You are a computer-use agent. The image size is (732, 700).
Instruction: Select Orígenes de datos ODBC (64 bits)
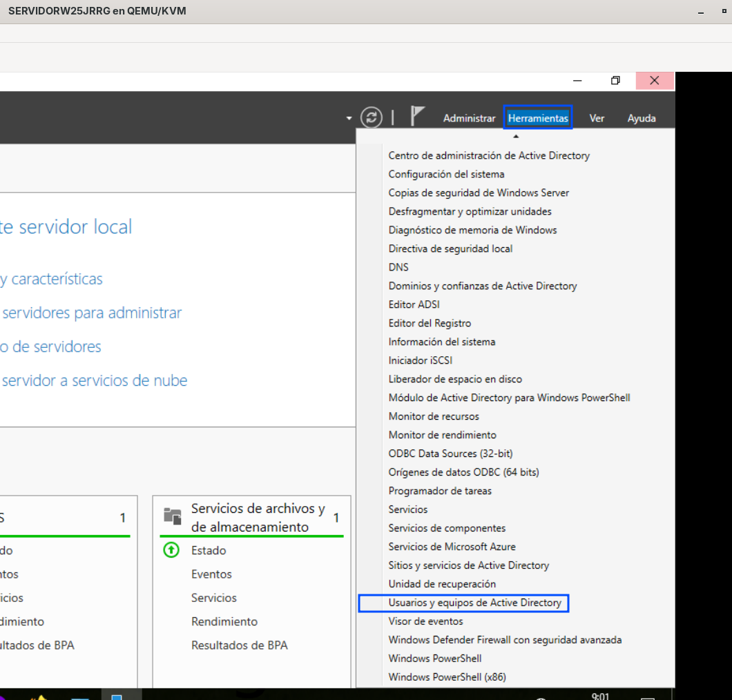pos(463,473)
